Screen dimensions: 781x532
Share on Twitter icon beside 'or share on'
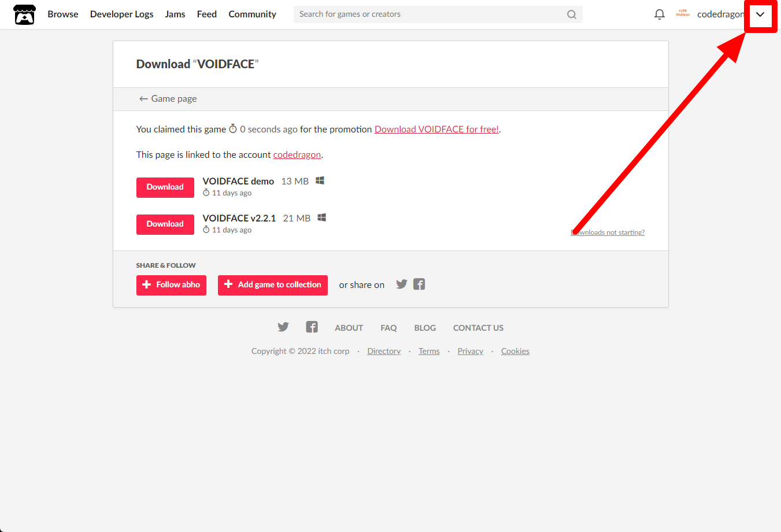click(x=402, y=284)
